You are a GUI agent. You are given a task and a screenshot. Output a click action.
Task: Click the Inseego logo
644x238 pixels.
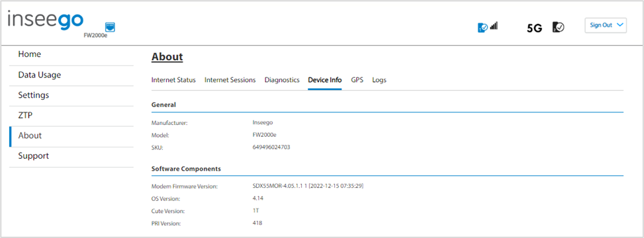tap(46, 21)
